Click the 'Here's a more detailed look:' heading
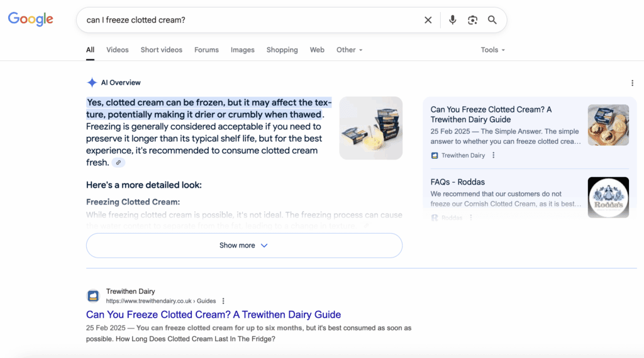The image size is (644, 358). pos(144,185)
